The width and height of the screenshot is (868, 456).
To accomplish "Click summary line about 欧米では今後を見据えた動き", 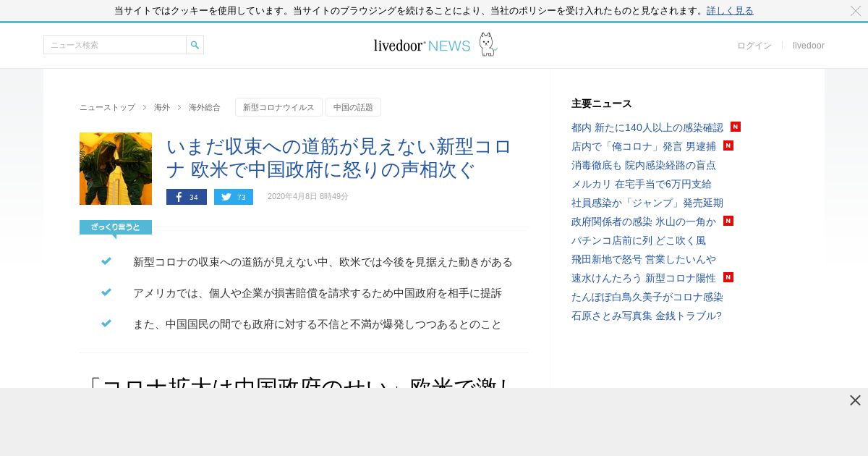I will [x=323, y=262].
